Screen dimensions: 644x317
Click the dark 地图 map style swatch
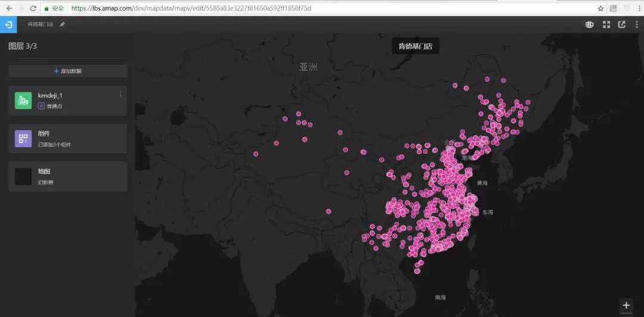(x=23, y=176)
